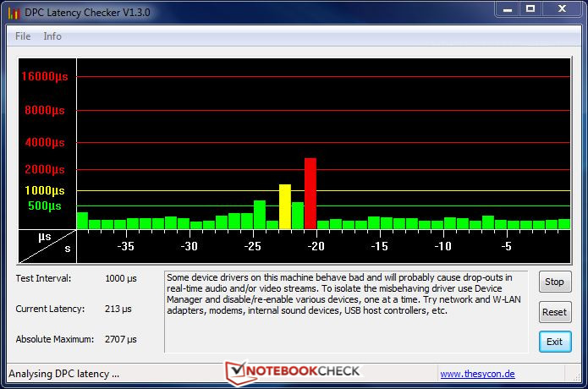This screenshot has width=588, height=389.
Task: Click the Stop button
Action: point(555,282)
